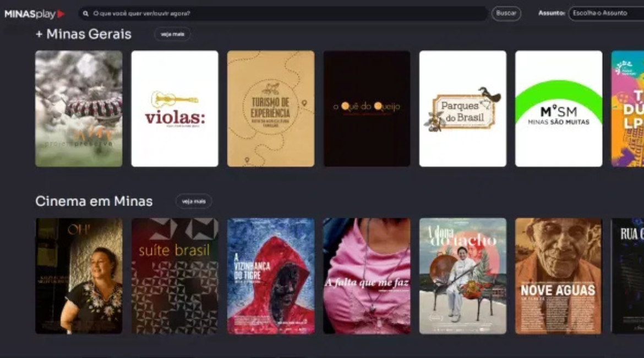Select A dona do tacho poster
The width and height of the screenshot is (644, 358).
pyautogui.click(x=462, y=276)
